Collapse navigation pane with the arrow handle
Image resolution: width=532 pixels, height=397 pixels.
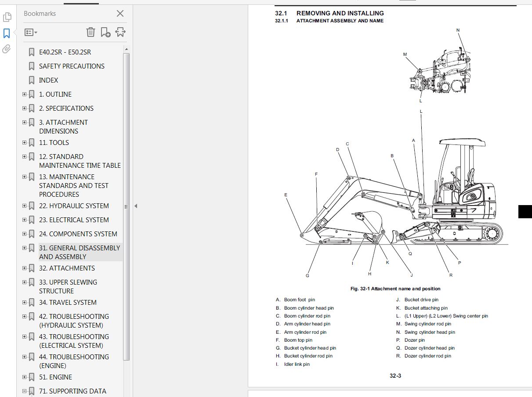pyautogui.click(x=136, y=206)
